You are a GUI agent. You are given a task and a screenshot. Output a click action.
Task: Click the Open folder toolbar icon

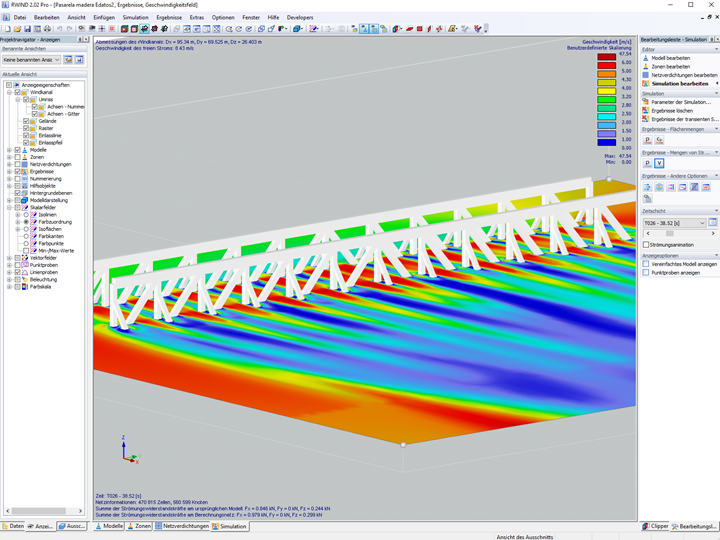(x=17, y=29)
